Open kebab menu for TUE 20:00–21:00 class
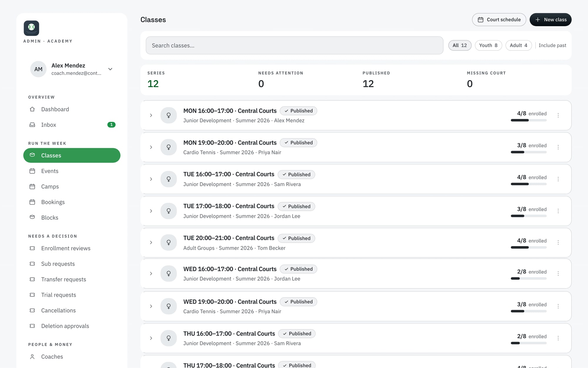This screenshot has height=368, width=588. coord(558,242)
